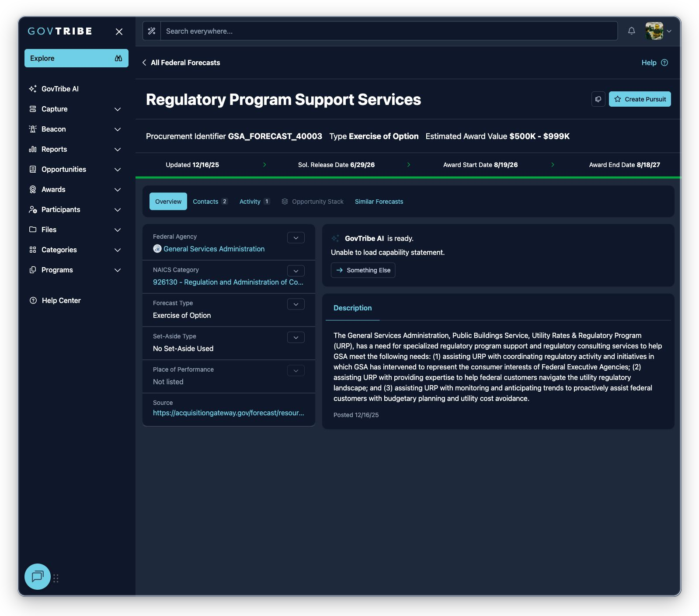Open Place of Performance dropdown

coord(296,371)
